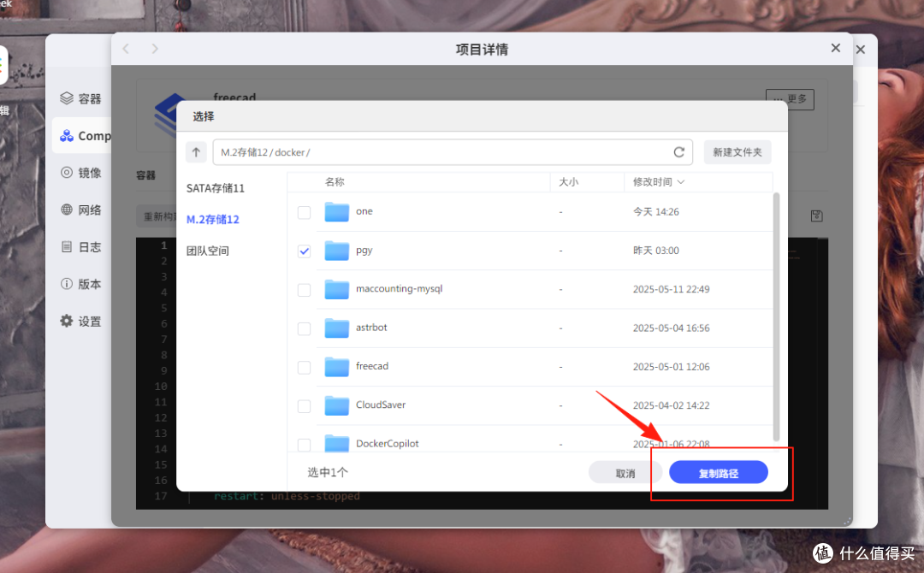Open 容器 section in sidebar

80,98
